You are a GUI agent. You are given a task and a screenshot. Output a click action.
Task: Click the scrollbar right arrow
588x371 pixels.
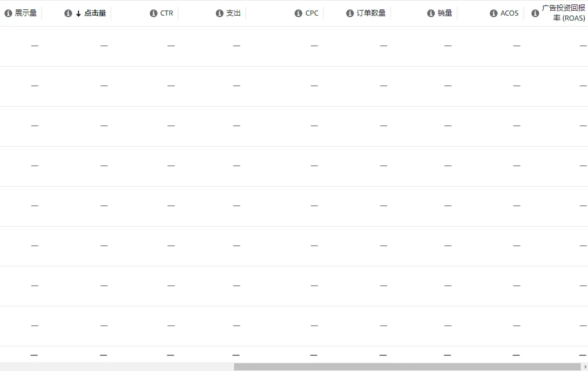(x=585, y=367)
